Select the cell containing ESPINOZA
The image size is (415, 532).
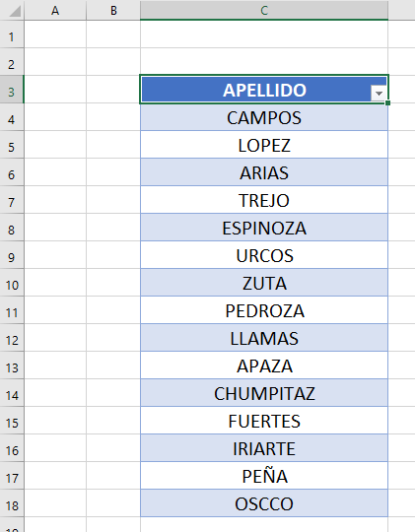pyautogui.click(x=264, y=228)
